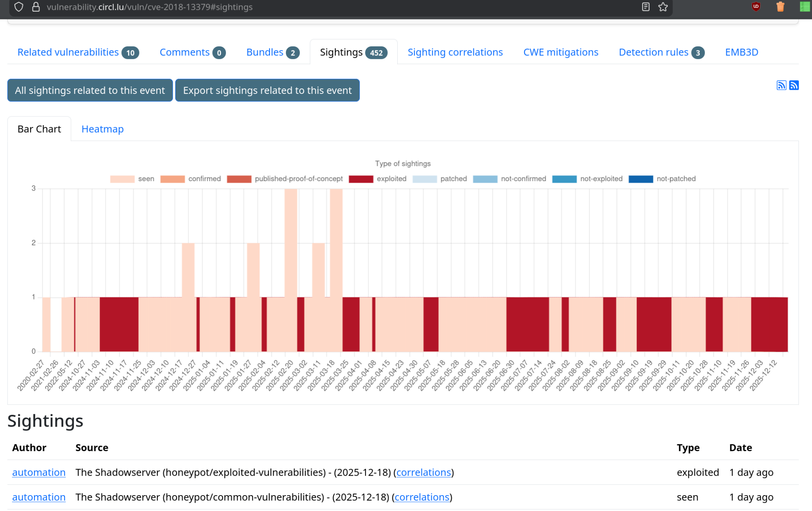Screen dimensions: 812x511
Task: Click 'Export sightings related to this event'
Action: 267,90
